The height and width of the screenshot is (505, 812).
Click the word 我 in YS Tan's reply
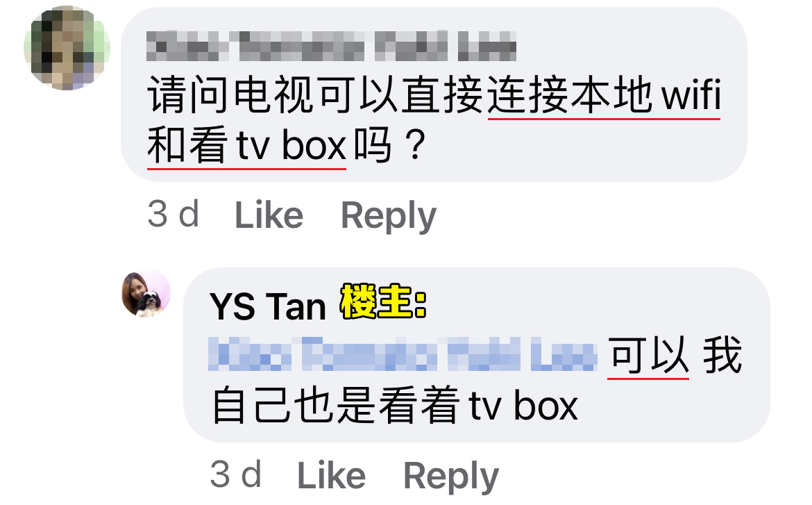tap(722, 356)
